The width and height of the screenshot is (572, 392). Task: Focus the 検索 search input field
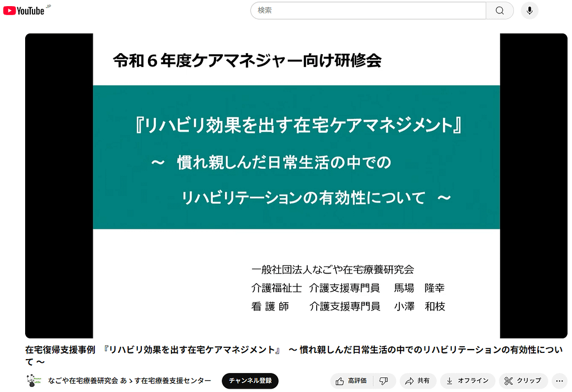(369, 11)
